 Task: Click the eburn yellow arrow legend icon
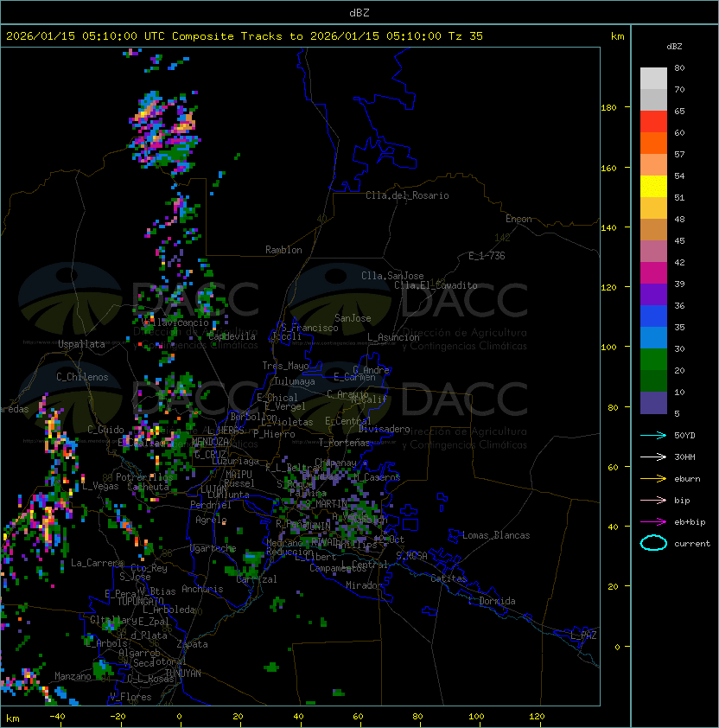pos(653,479)
